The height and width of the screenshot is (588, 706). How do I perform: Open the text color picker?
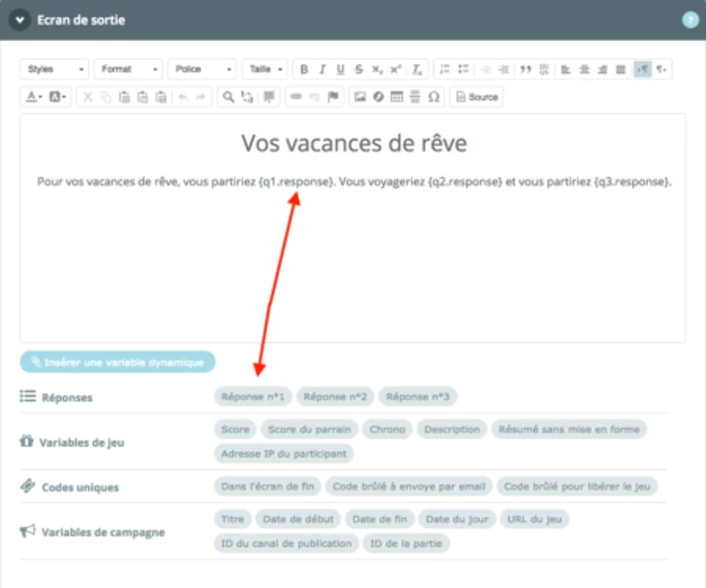click(x=33, y=97)
